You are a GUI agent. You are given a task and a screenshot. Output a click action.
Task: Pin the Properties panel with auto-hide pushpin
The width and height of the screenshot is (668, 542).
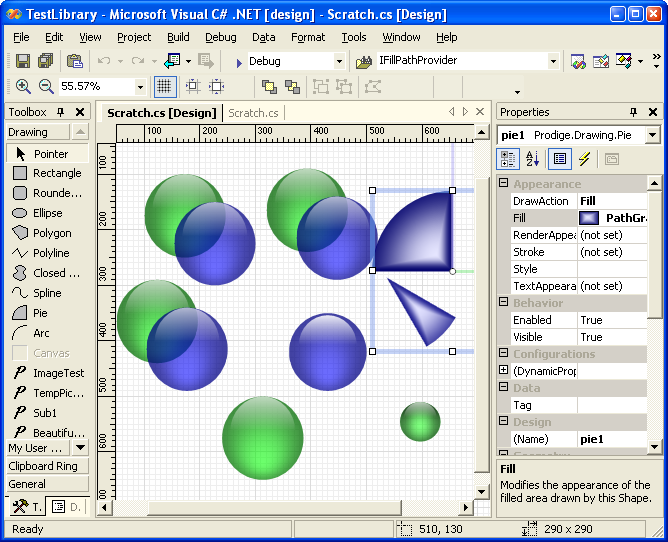click(633, 112)
